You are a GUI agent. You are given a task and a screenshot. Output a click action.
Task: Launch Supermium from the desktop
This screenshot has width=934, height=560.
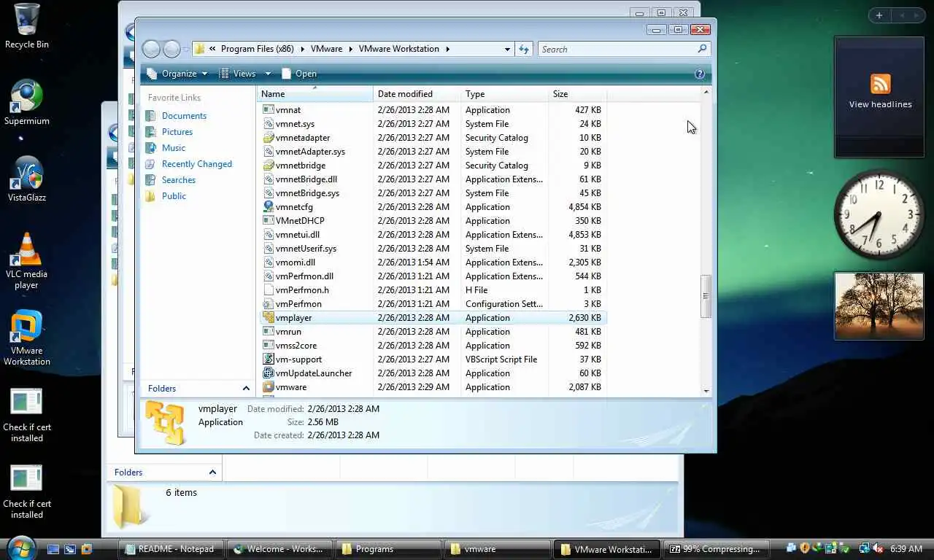click(27, 102)
